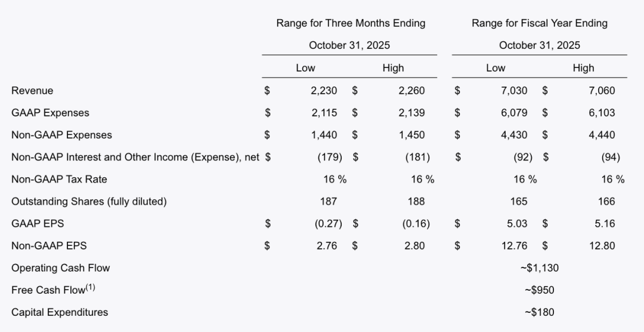The image size is (644, 332).
Task: Click the Revenue row label
Action: coord(32,91)
